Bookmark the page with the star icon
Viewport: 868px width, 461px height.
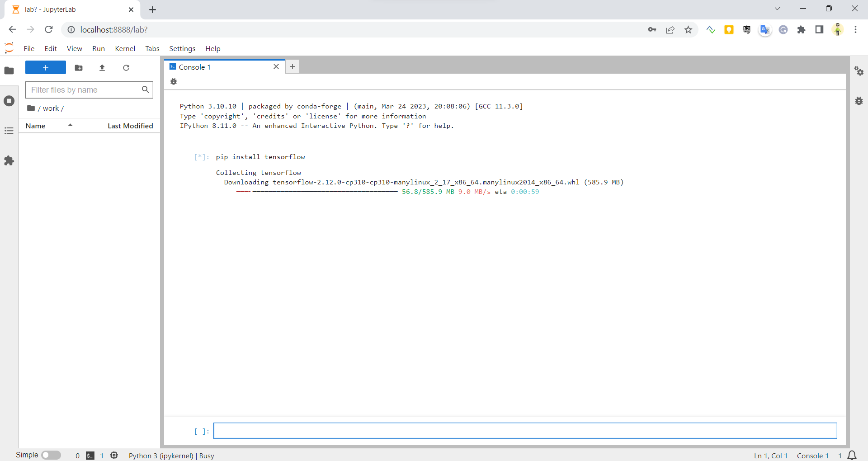[x=688, y=29]
